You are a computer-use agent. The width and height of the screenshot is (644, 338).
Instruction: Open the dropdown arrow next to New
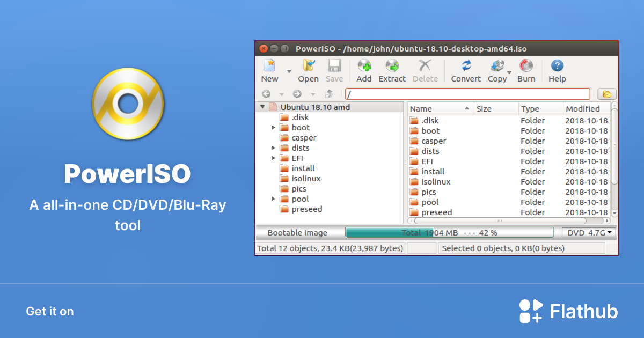click(289, 71)
